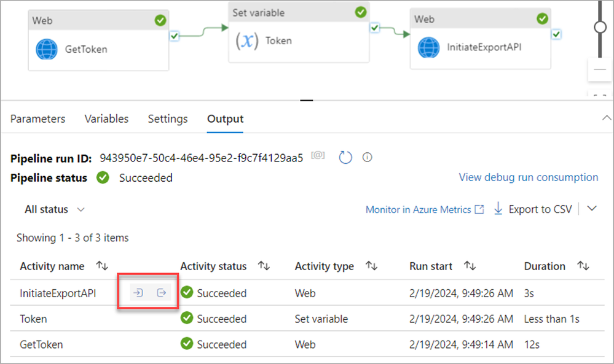Click the Token activity success checkbox connector

375,28
